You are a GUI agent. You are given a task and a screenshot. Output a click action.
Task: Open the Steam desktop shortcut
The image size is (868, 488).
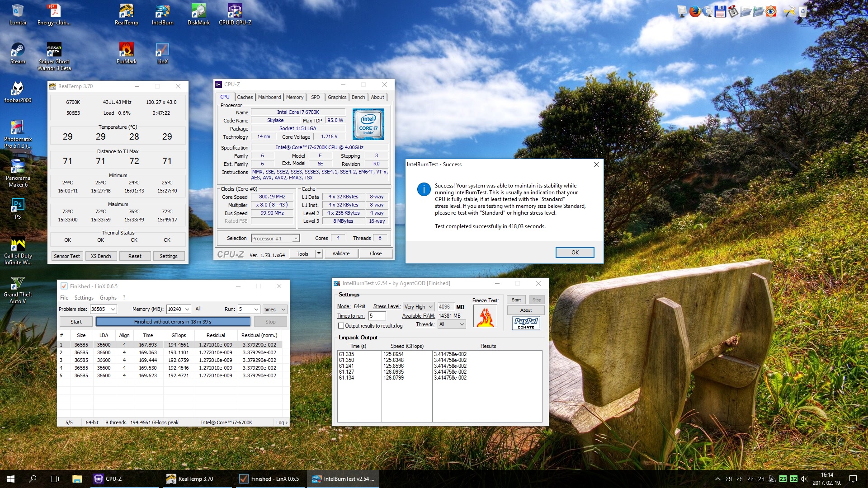18,53
